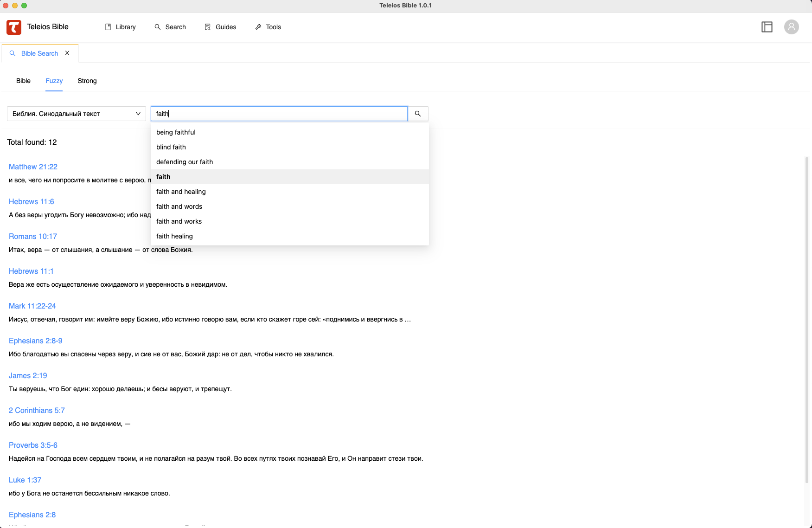The height and width of the screenshot is (528, 812).
Task: Click the Teleios Bible logo icon
Action: tap(14, 27)
